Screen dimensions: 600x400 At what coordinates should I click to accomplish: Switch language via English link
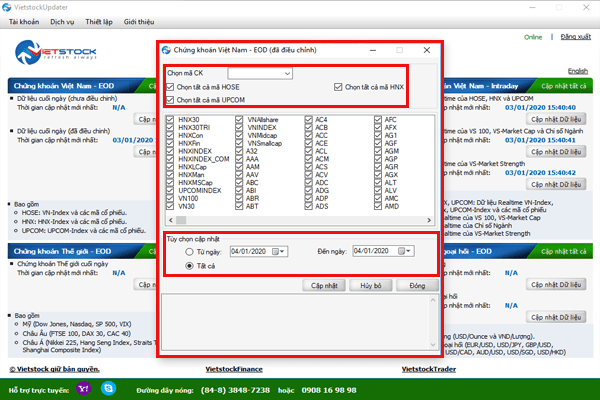pyautogui.click(x=577, y=71)
